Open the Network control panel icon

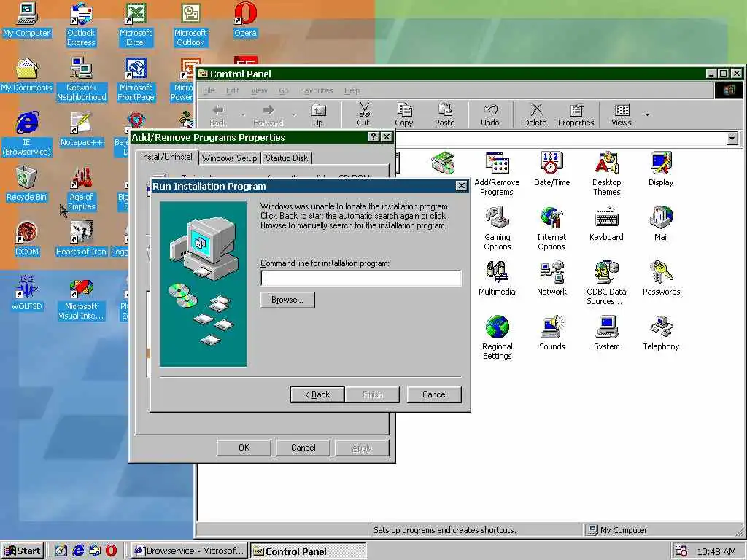(x=551, y=279)
